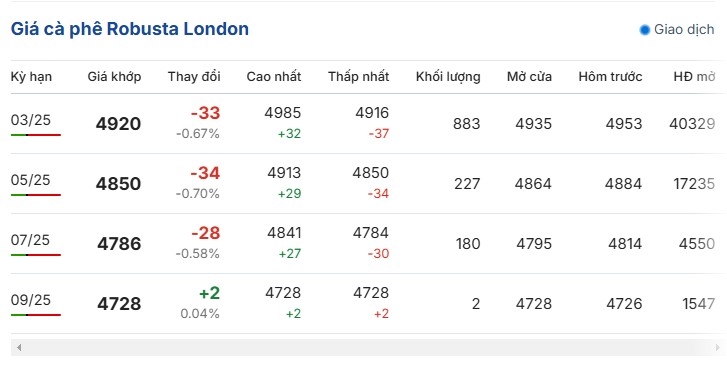Click the Mở cửa column header
The image size is (727, 371).
(x=529, y=77)
